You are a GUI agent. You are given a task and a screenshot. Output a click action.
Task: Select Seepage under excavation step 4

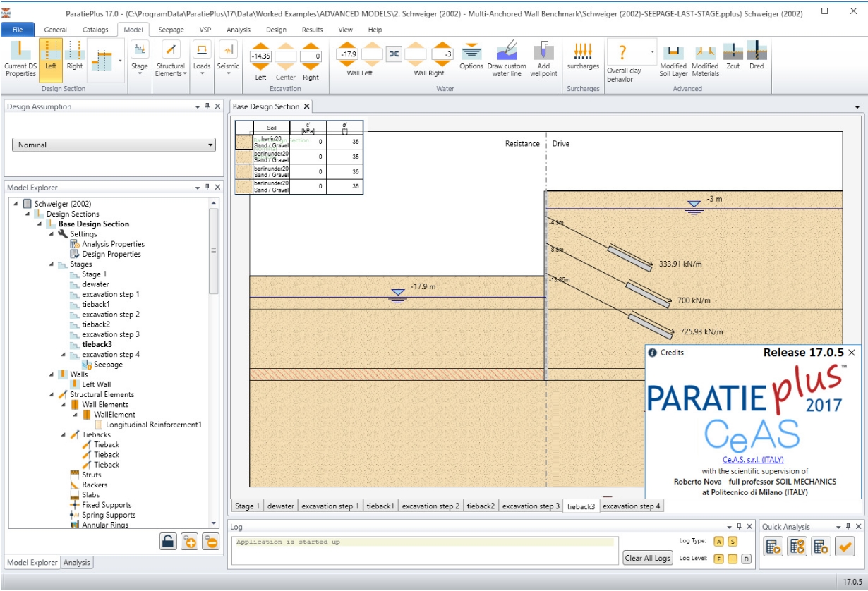click(x=108, y=365)
